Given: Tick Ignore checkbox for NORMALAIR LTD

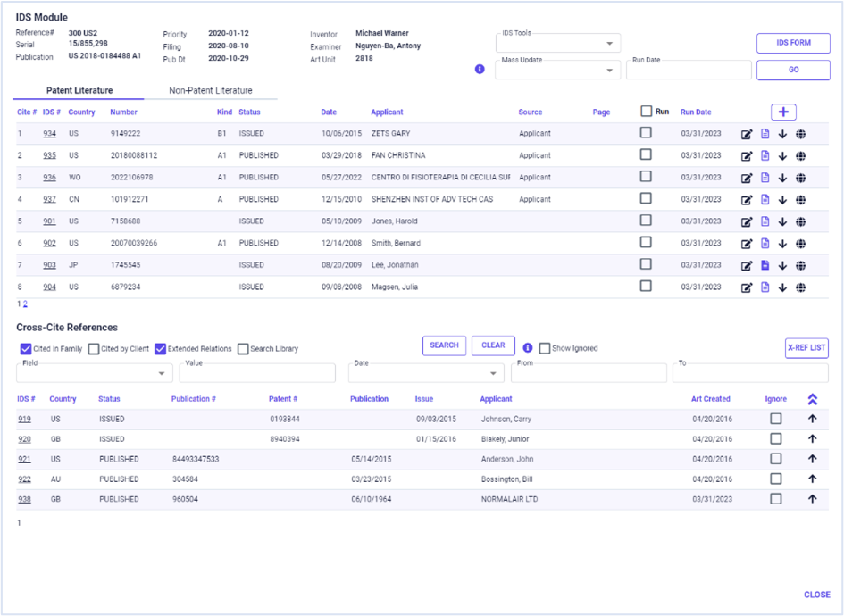Looking at the screenshot, I should click(775, 499).
